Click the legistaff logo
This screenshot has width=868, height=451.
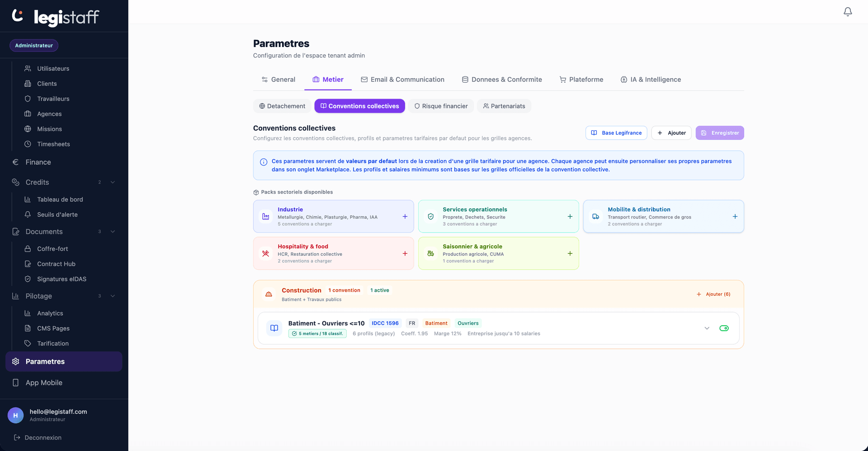click(x=55, y=17)
